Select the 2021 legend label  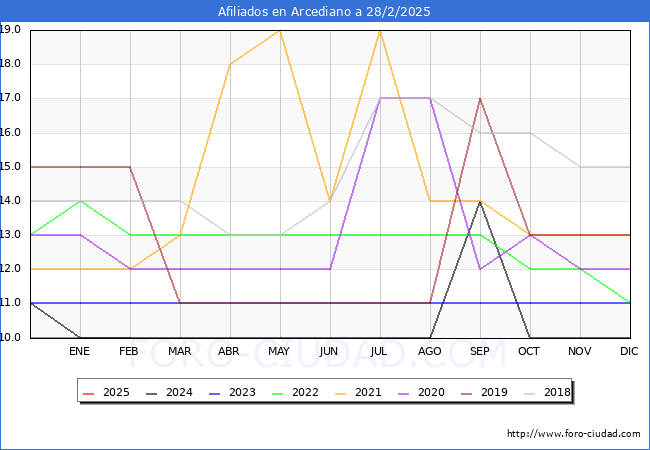[x=368, y=392]
